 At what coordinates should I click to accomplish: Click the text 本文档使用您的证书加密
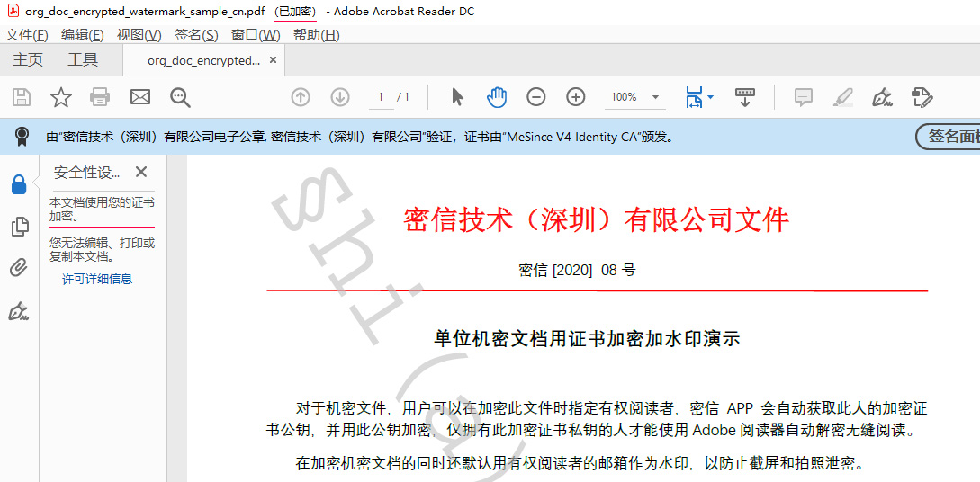coord(103,210)
